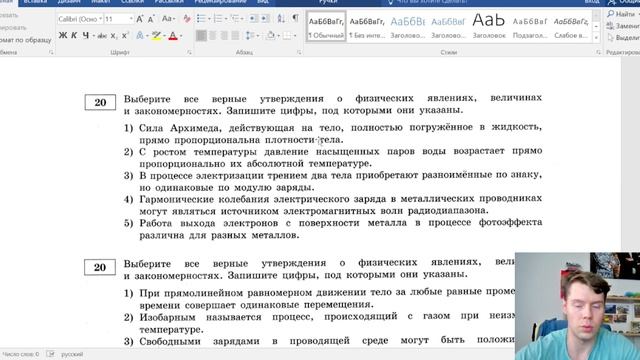Expand the font color dropdown arrow
The height and width of the screenshot is (360, 640).
click(x=181, y=36)
